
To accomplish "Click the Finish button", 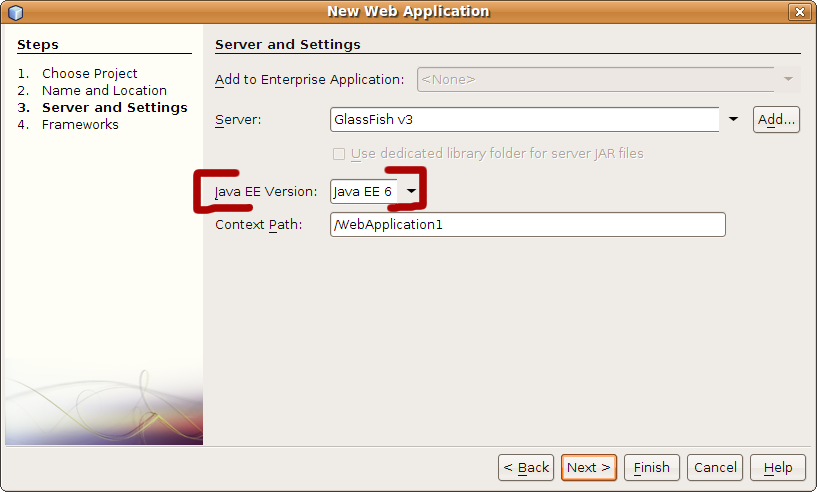I will (x=651, y=468).
